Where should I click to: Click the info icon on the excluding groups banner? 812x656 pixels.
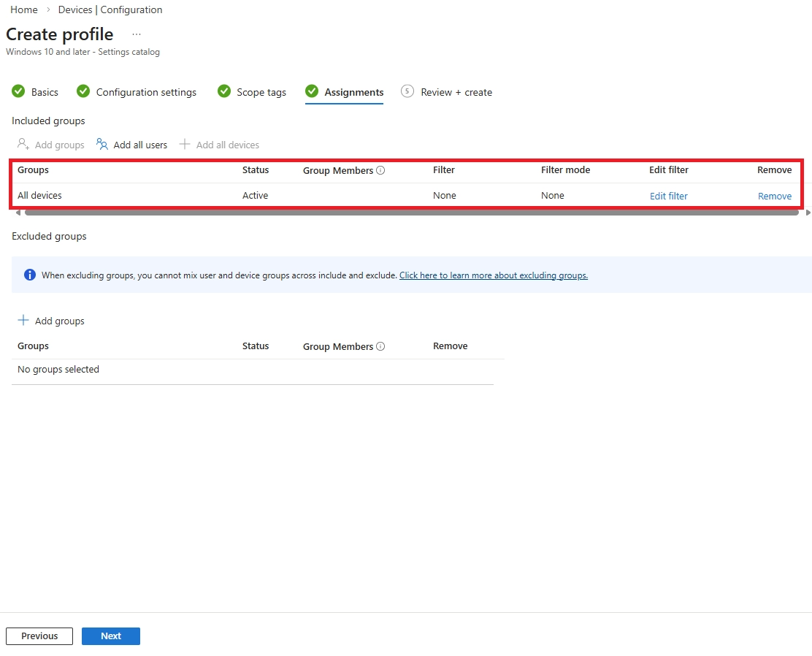[29, 275]
